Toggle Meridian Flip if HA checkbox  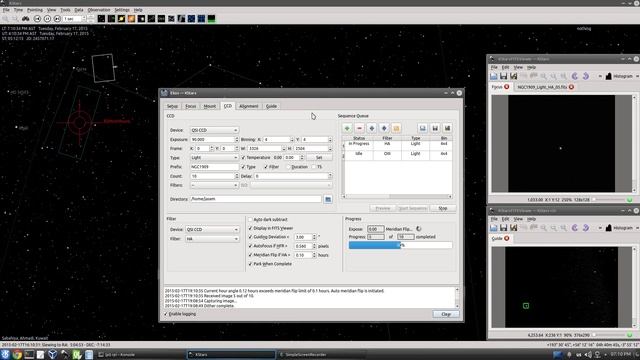tap(250, 255)
